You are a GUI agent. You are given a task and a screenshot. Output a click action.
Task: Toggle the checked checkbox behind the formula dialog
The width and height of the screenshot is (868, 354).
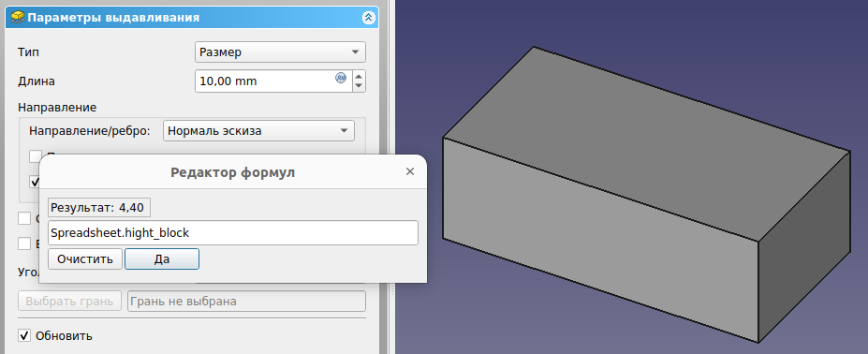[x=35, y=182]
